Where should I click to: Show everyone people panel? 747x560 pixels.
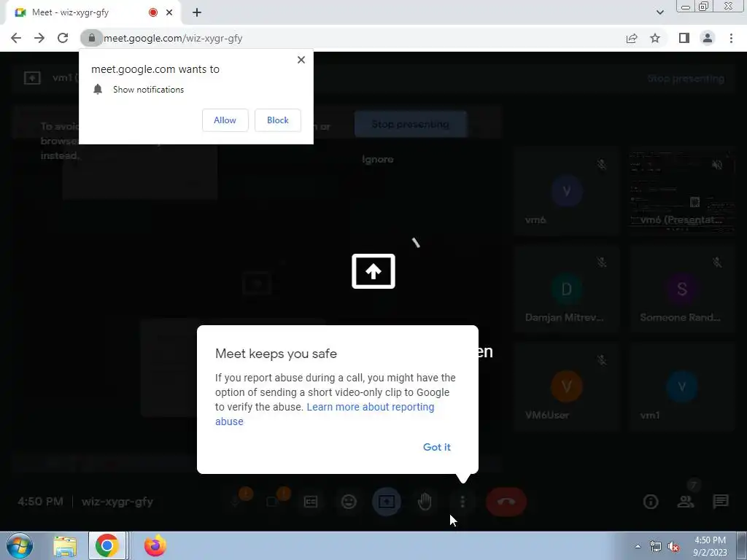pyautogui.click(x=686, y=502)
